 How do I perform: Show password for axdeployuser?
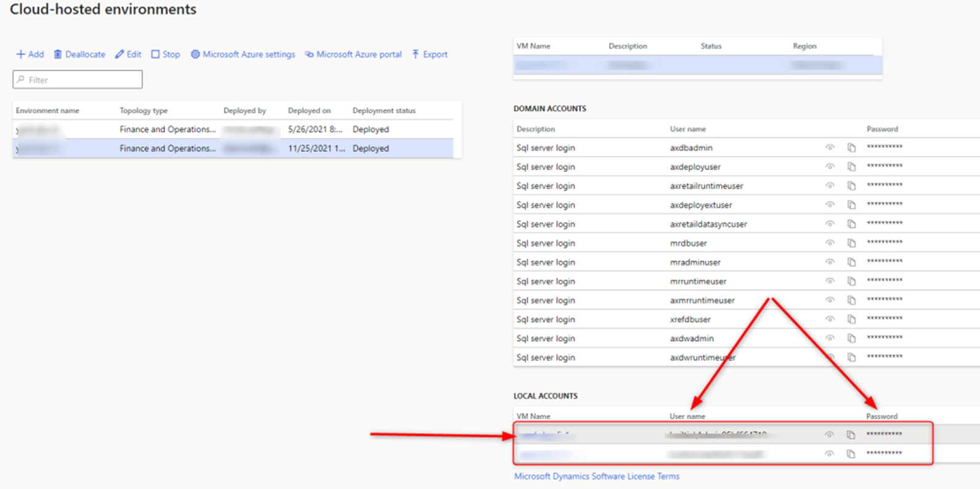(x=830, y=166)
